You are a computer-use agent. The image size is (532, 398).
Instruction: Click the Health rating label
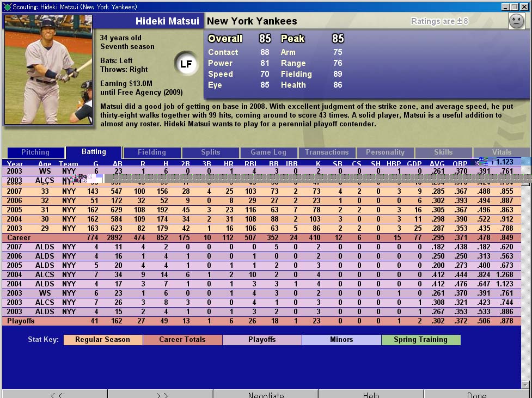(293, 85)
